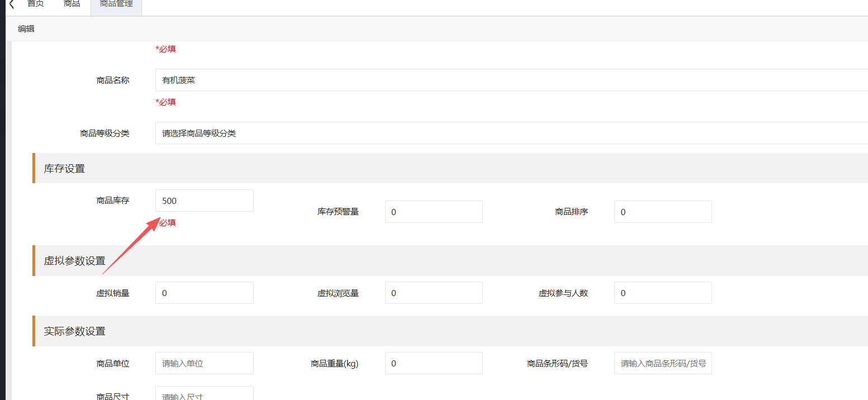Click the 虚拟参数设置 section header

click(x=75, y=261)
